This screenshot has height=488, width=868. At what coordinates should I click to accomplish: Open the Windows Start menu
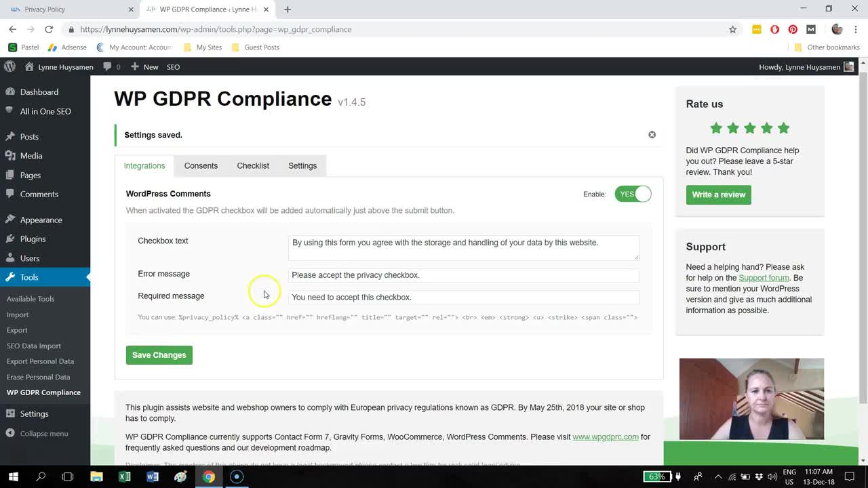13,476
